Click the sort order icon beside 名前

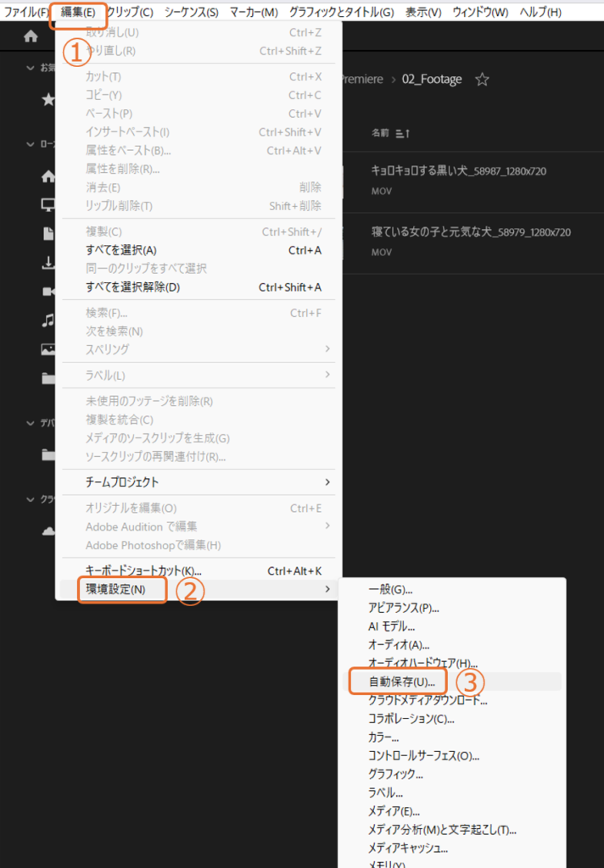(x=403, y=133)
